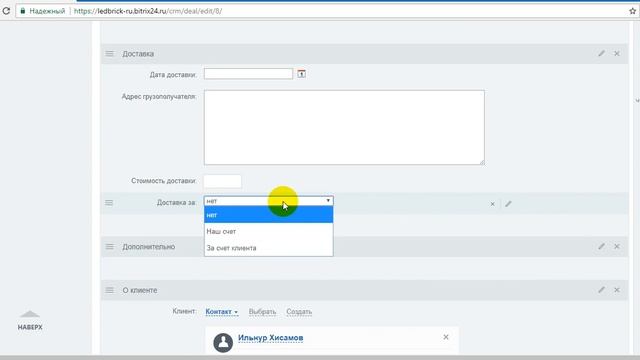Open the Ильнур Хисамов contact link

[x=270, y=338]
